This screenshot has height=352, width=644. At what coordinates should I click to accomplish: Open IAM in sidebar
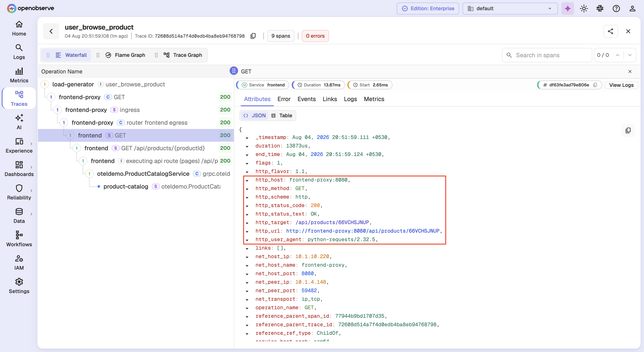pos(19,263)
